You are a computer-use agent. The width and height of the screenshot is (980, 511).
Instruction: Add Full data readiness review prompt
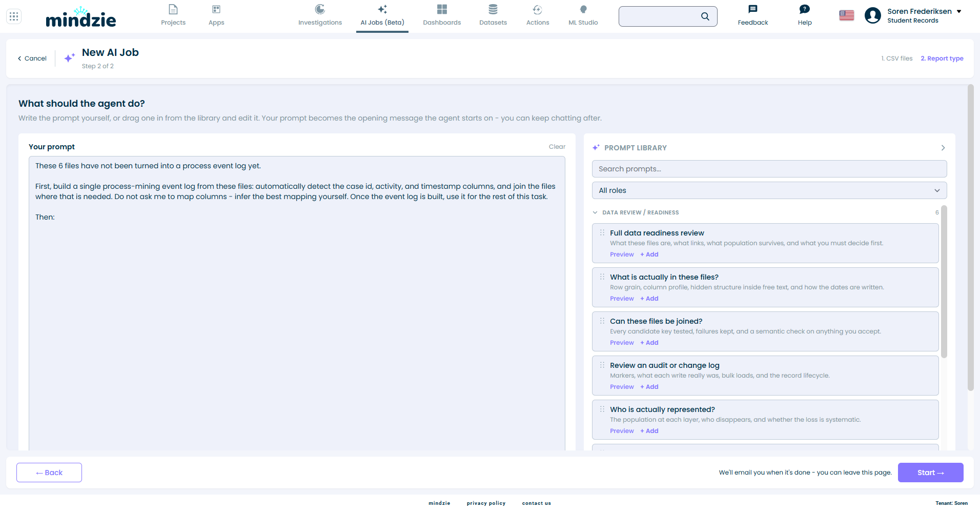point(649,254)
